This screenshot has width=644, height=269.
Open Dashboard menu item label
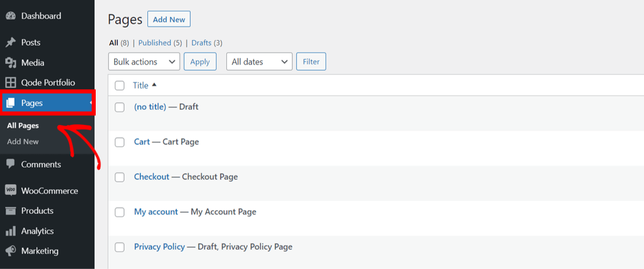[x=41, y=16]
